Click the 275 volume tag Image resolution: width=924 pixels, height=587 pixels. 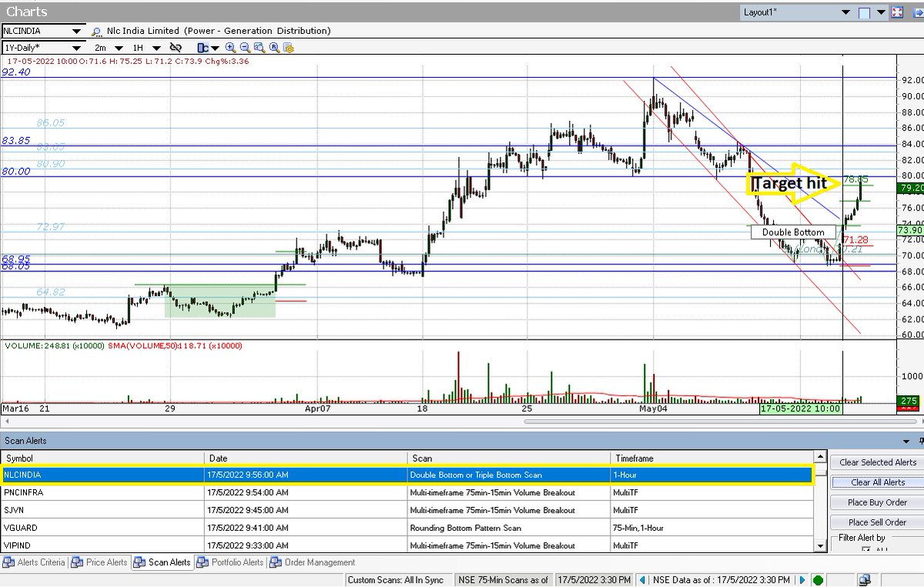pyautogui.click(x=909, y=401)
